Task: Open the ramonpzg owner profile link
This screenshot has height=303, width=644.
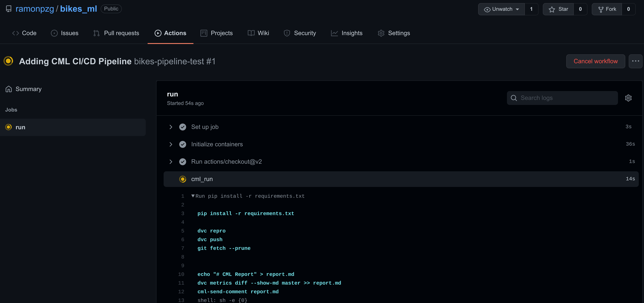Action: pyautogui.click(x=35, y=9)
